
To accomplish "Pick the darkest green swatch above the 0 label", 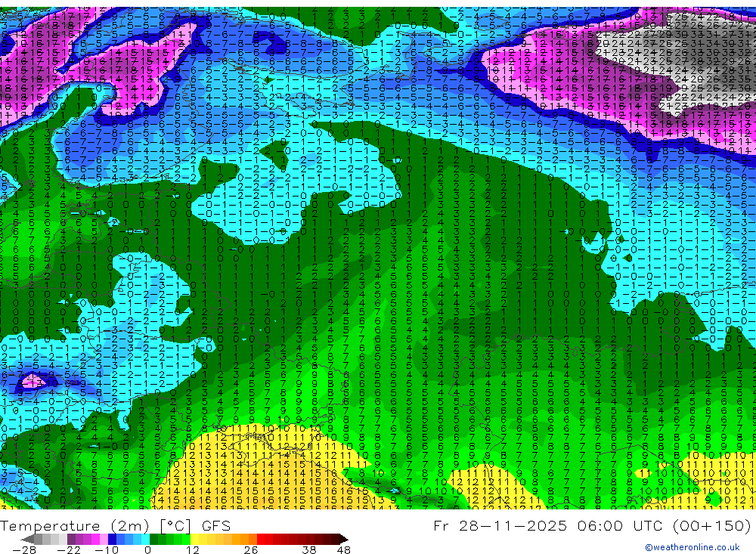I will [153, 540].
